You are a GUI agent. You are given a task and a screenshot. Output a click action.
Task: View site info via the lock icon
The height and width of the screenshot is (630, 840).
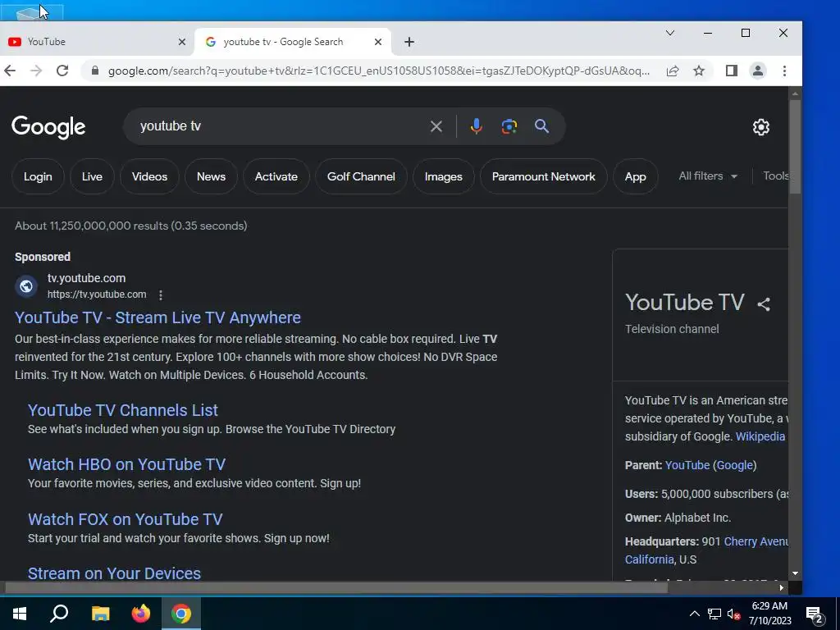click(95, 71)
